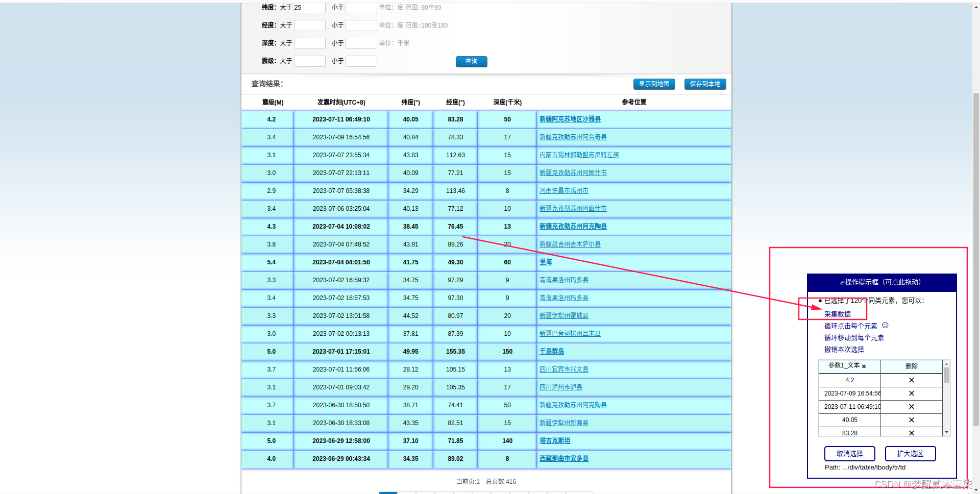Open the 新疆昌吉州吉木萨尔县 link

(x=570, y=244)
